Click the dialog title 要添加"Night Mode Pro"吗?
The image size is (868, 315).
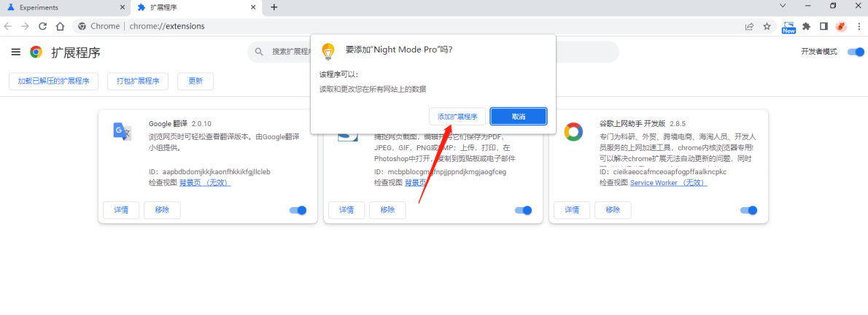[x=399, y=49]
